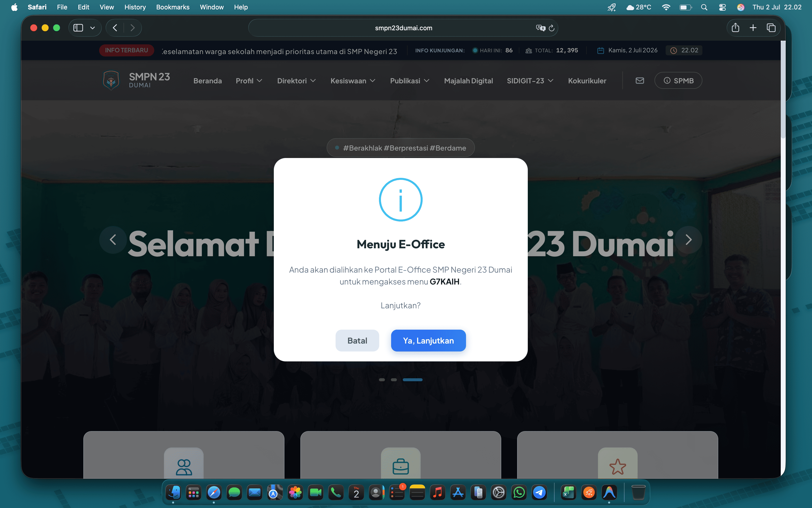Click the star icon on the third card
The height and width of the screenshot is (508, 812).
(618, 467)
